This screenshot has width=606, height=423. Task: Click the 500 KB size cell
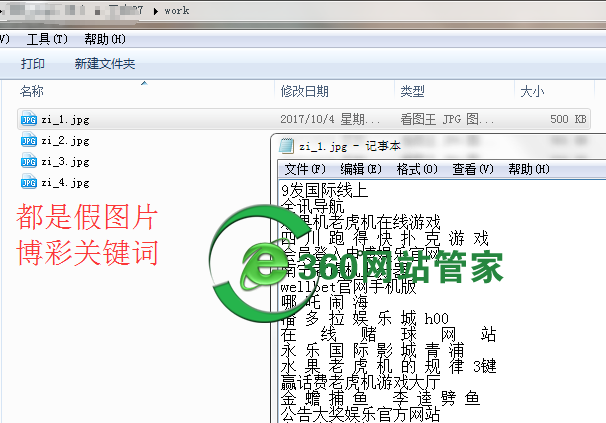(568, 119)
